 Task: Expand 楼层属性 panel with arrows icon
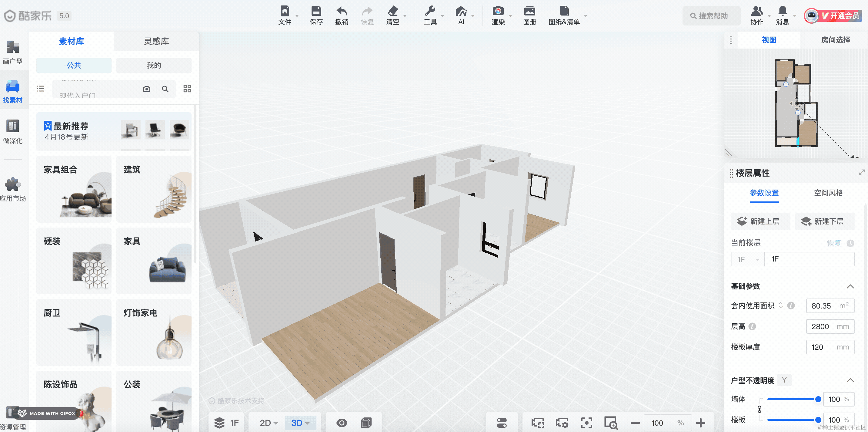click(862, 173)
